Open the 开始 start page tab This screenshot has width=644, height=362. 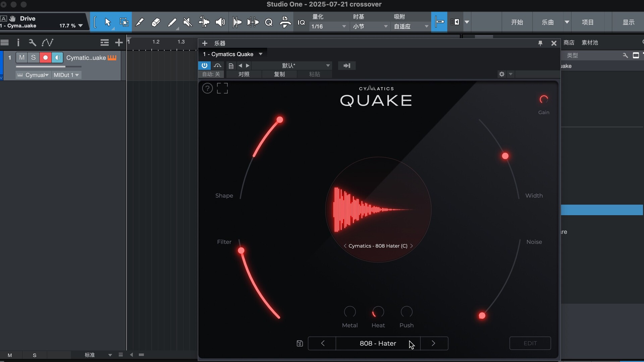[x=517, y=22]
